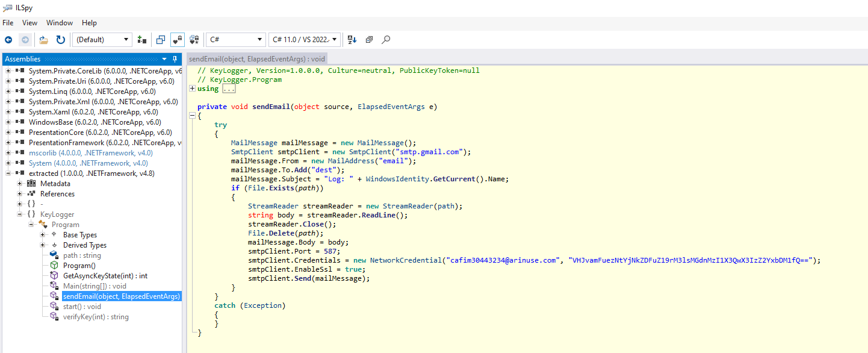Click the Main(string[]) method icon
This screenshot has width=868, height=353.
(x=54, y=286)
